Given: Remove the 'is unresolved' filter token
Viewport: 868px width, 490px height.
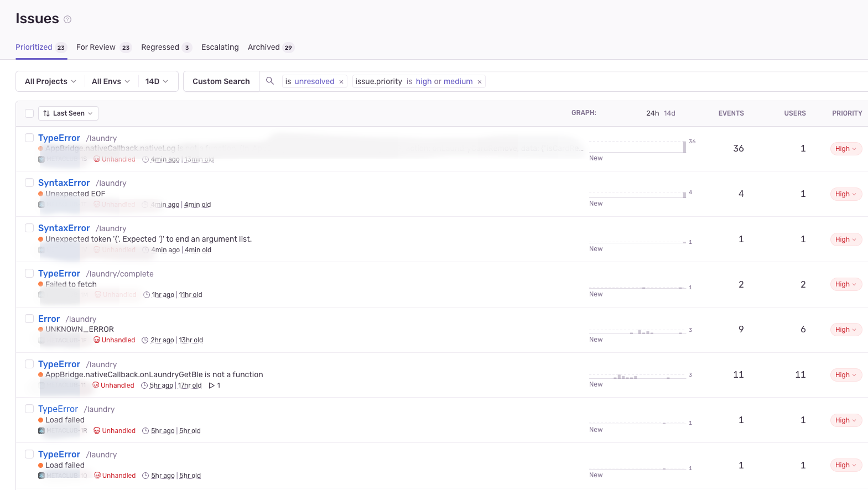Looking at the screenshot, I should (x=341, y=82).
